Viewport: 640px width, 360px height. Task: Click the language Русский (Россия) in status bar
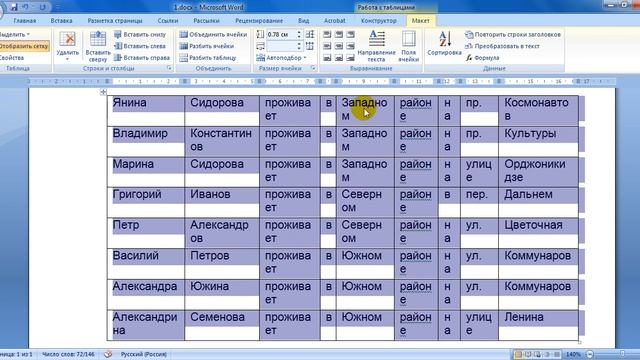point(144,354)
